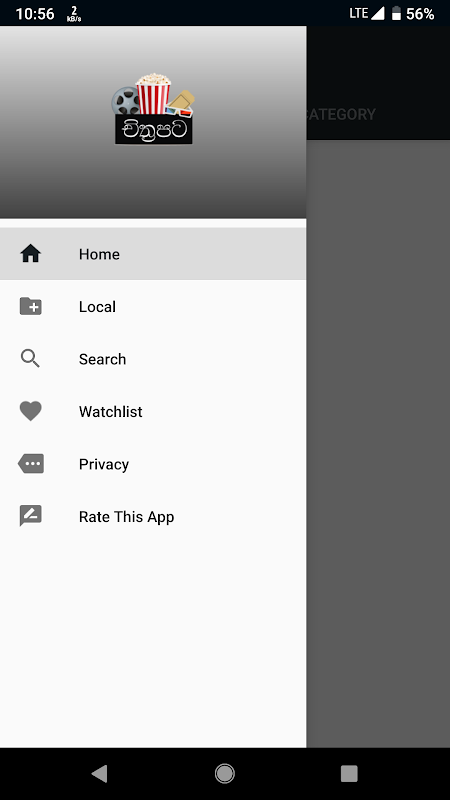Viewport: 450px width, 800px height.
Task: Open the Watchlist menu entry
Action: coord(153,411)
